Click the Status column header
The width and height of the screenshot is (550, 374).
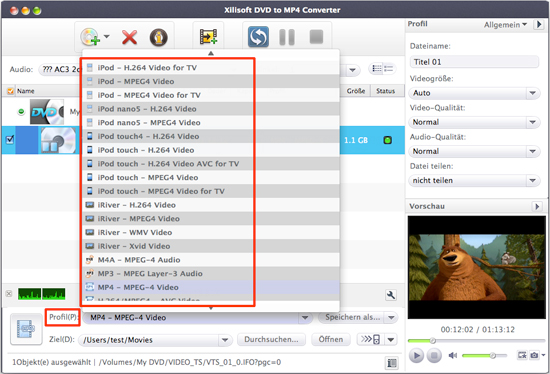[x=385, y=91]
